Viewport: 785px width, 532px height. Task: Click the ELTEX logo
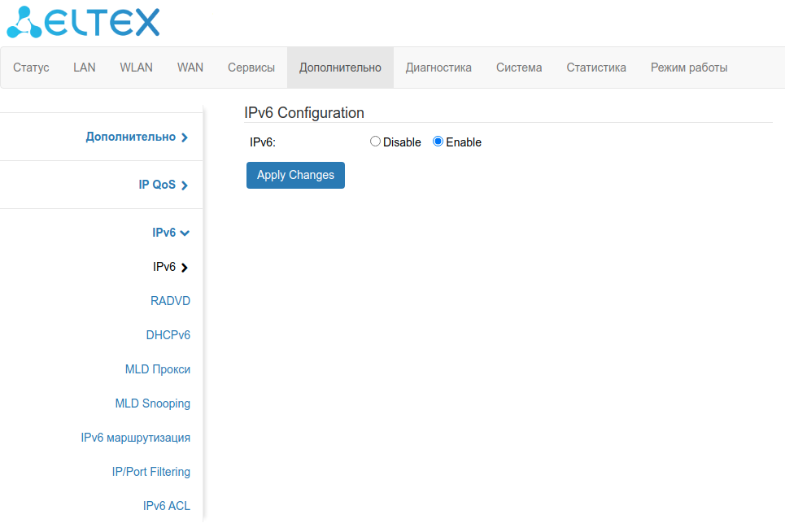[83, 23]
